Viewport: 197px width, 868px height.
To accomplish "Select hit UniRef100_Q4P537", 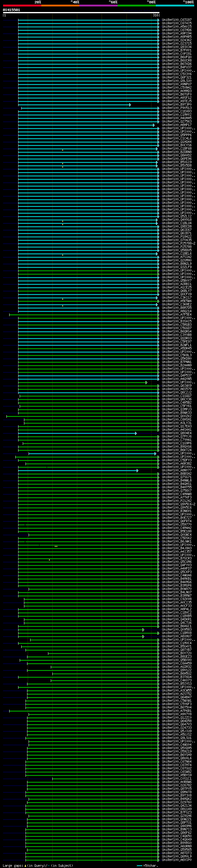I will pyautogui.click(x=176, y=375).
